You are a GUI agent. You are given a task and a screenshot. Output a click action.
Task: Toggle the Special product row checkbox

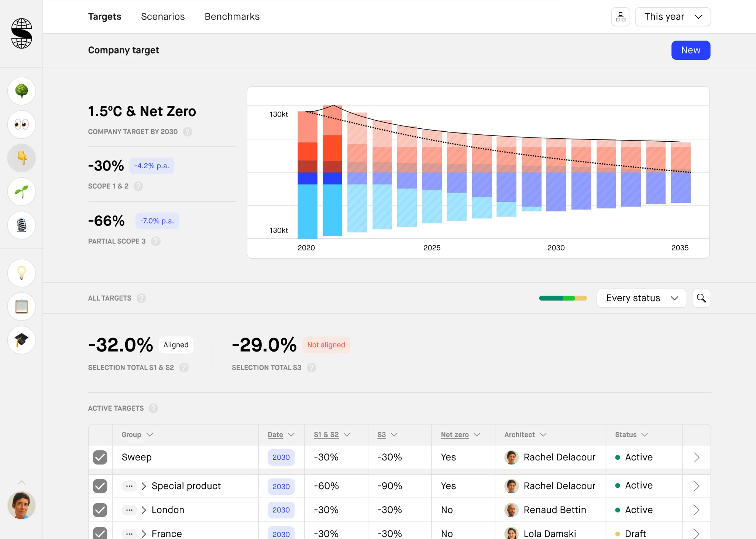100,486
